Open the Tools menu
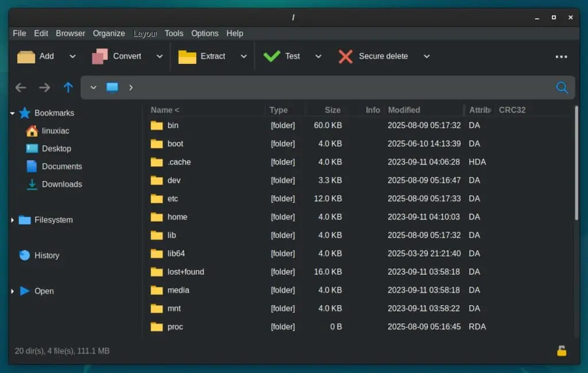The image size is (588, 373). (x=174, y=33)
